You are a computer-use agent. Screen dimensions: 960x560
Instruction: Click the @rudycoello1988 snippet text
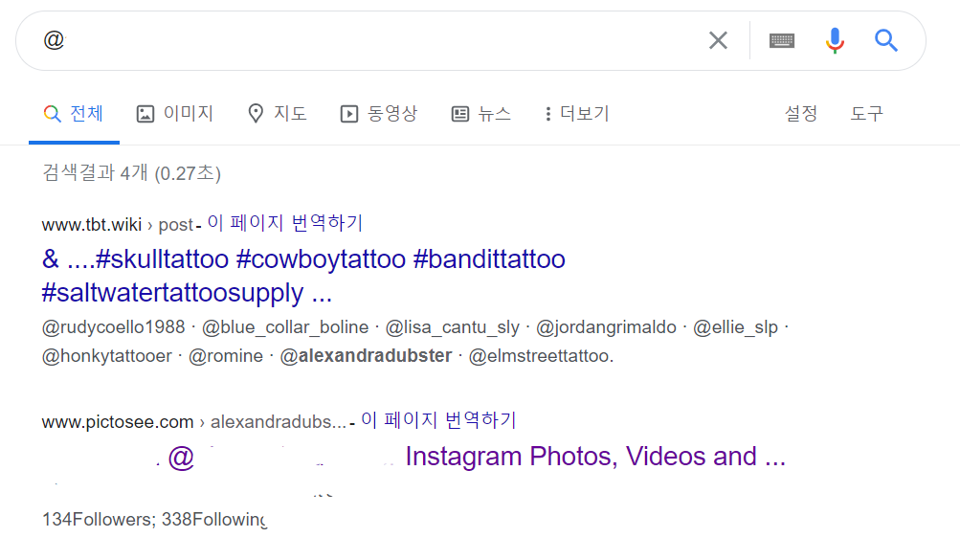[x=113, y=327]
